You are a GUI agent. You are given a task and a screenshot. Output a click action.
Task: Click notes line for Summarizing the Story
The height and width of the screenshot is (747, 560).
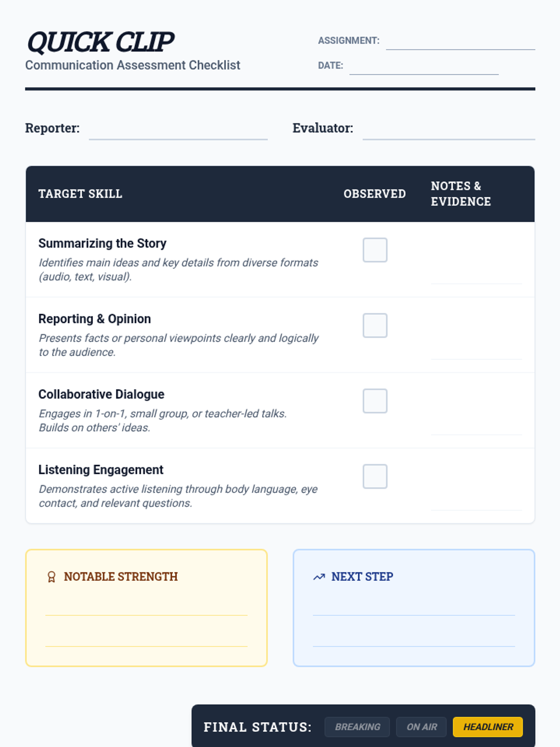tap(476, 275)
